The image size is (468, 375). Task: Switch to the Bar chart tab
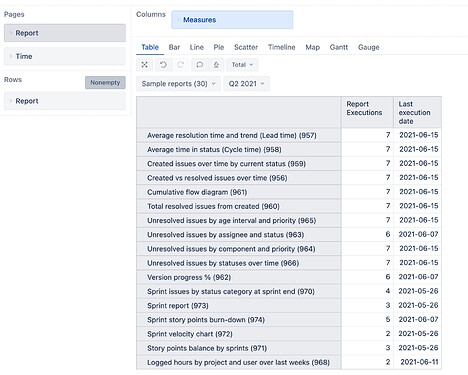(174, 47)
